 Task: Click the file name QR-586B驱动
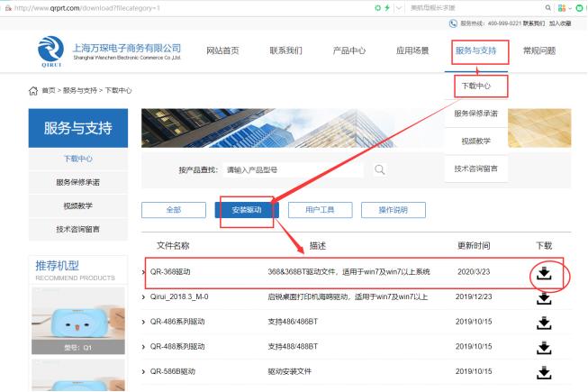(173, 372)
